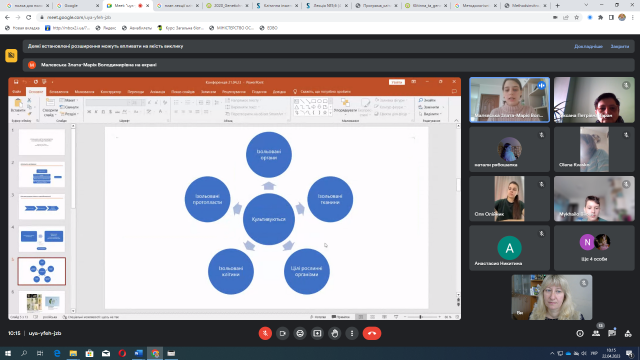
Task: Open the meeting details info icon
Action: (x=580, y=333)
